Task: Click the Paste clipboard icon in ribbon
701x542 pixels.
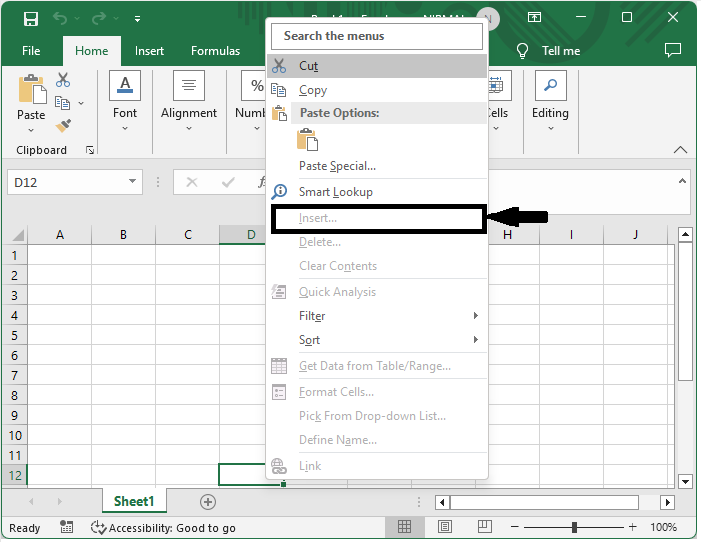Action: 32,89
